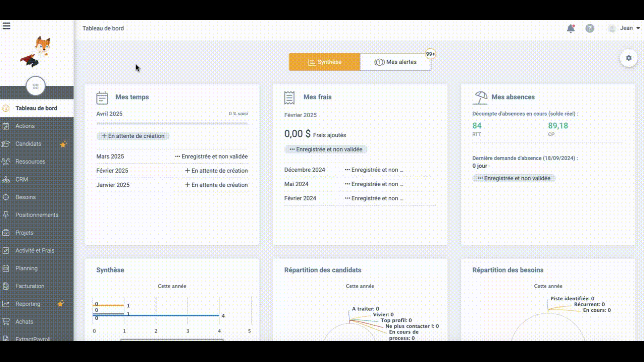Viewport: 644px width, 362px height.
Task: Open the hamburger menu icon
Action: coord(6,26)
